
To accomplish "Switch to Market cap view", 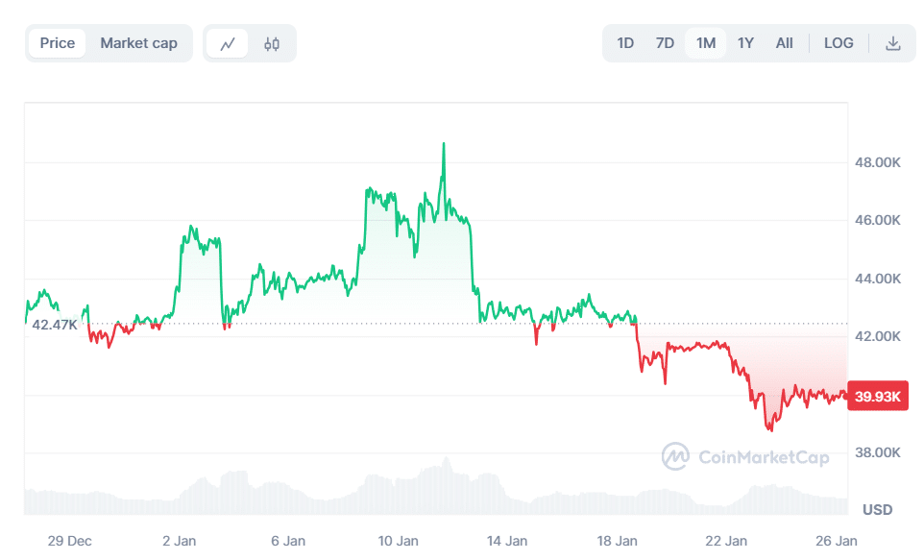I will 138,43.
